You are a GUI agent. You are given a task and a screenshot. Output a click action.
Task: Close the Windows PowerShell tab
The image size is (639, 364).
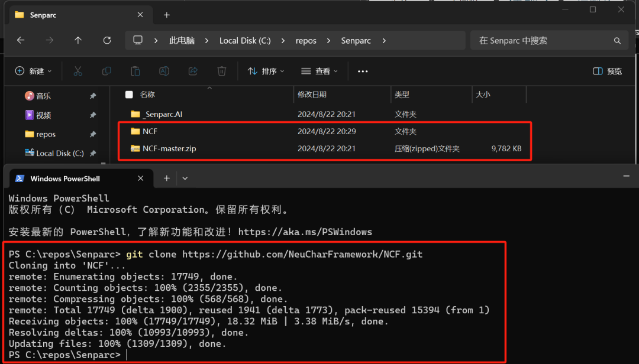pos(141,178)
